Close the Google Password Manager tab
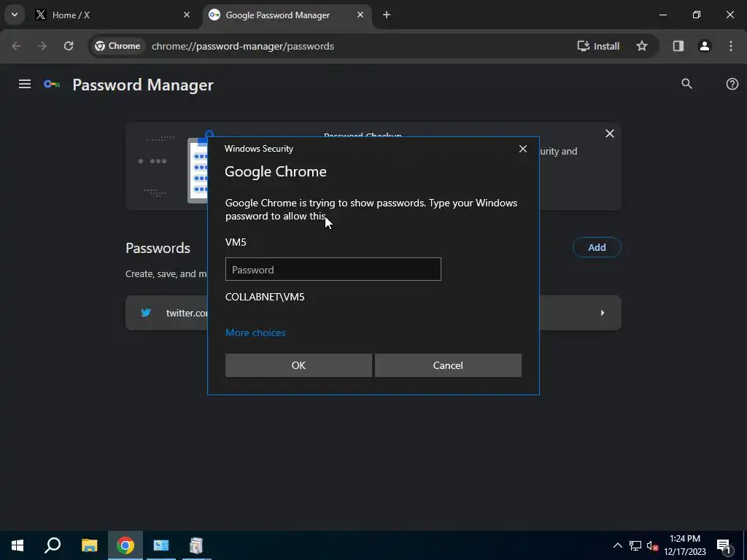 click(360, 15)
